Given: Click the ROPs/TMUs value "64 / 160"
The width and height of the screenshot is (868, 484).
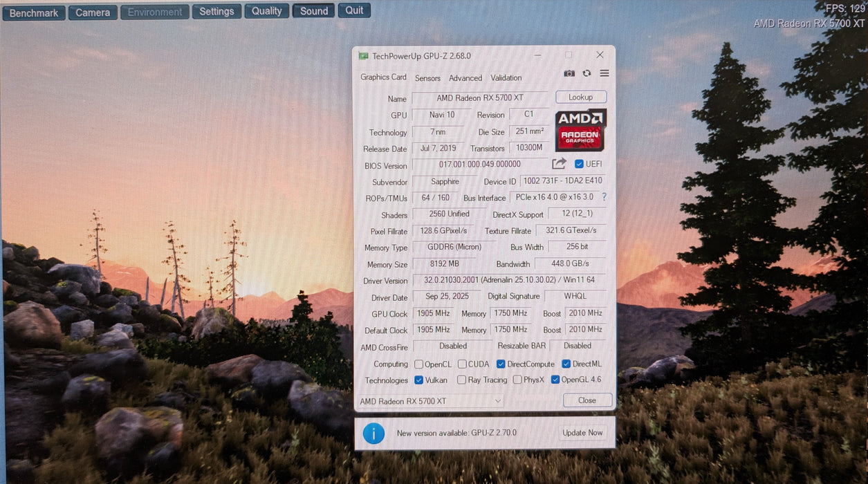Looking at the screenshot, I should [x=436, y=198].
